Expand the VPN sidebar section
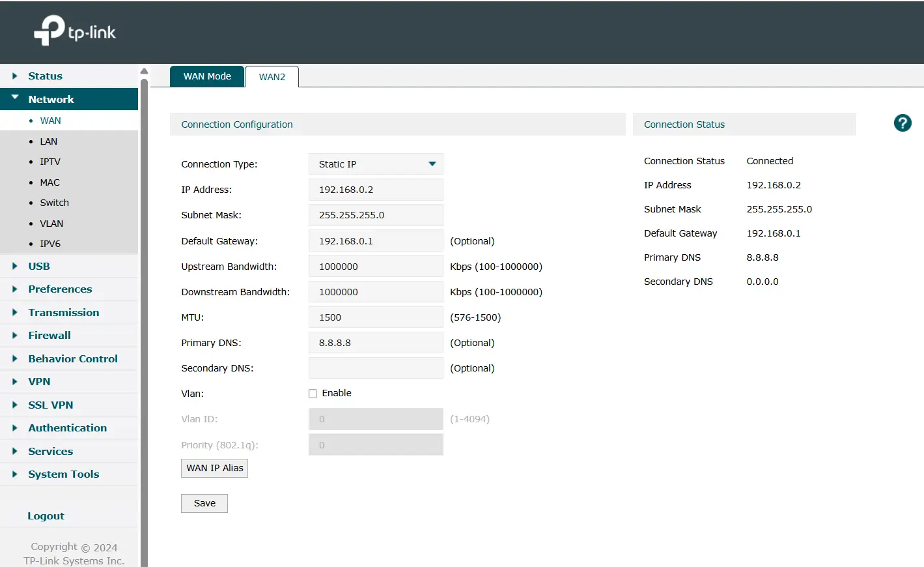924x567 pixels. pos(39,382)
